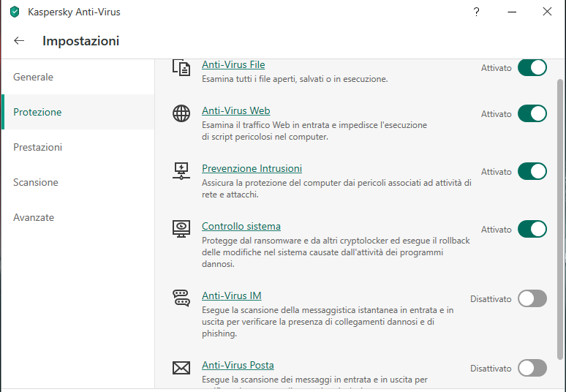Disable the Anti-Virus File toggle
This screenshot has height=392, width=566.
coord(532,68)
